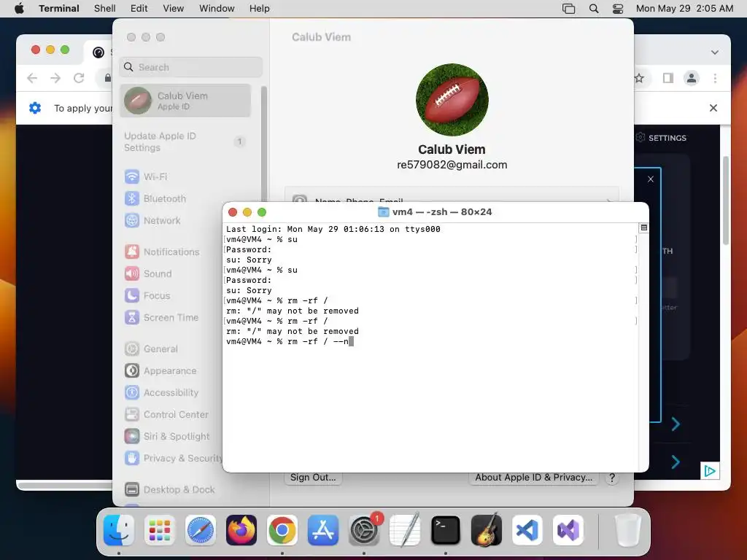This screenshot has height=560, width=747.
Task: Click the ad choices icon in Chrome
Action: 710,471
